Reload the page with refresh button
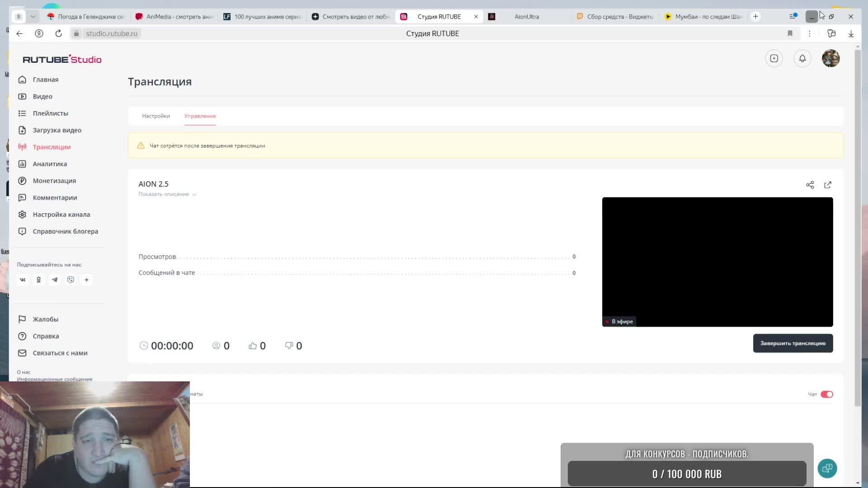 pyautogui.click(x=58, y=33)
